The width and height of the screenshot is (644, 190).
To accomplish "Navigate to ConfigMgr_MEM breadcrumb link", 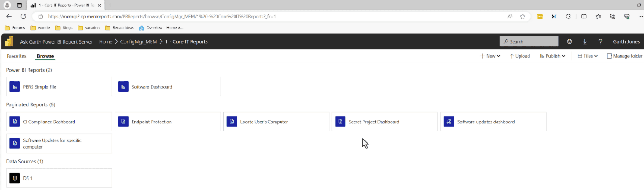I will 138,41.
